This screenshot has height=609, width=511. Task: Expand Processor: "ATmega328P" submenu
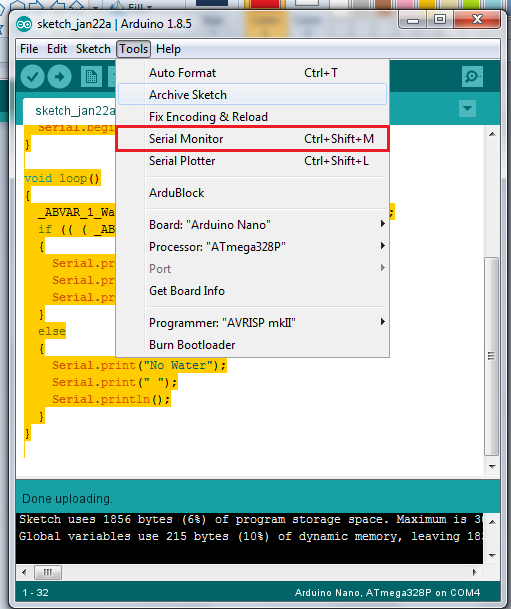click(x=252, y=247)
